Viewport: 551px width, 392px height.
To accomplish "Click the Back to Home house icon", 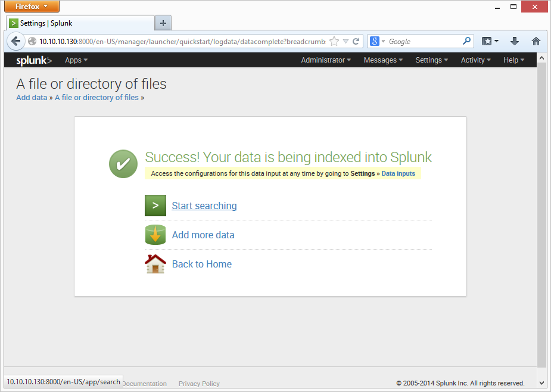I will pos(155,264).
